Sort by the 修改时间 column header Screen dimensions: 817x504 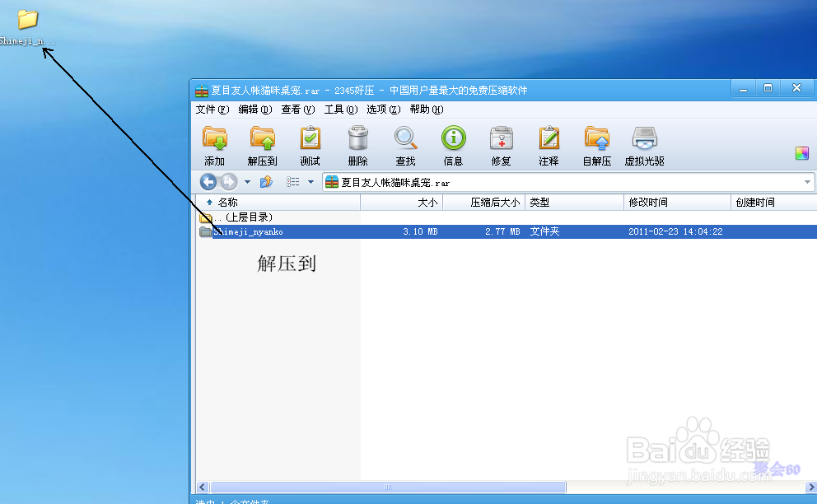coord(677,203)
